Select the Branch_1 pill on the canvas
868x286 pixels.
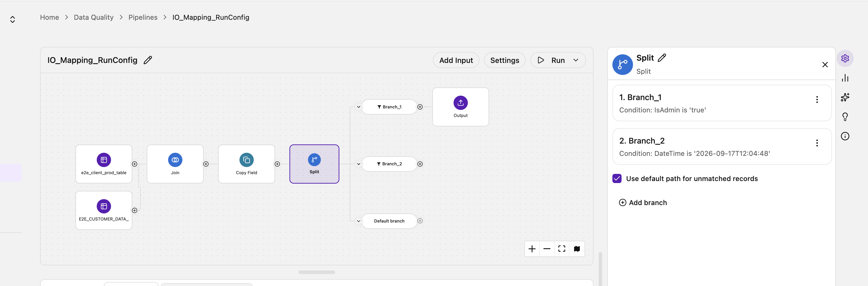point(389,107)
